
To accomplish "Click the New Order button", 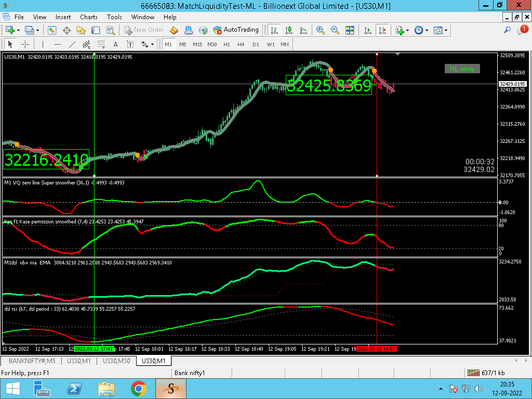I will [144, 30].
